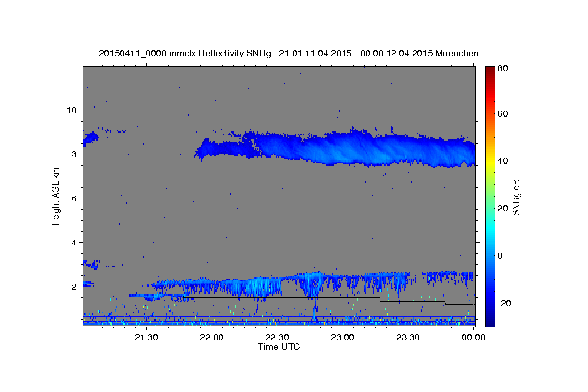Click the height tick label 4

[x=74, y=243]
